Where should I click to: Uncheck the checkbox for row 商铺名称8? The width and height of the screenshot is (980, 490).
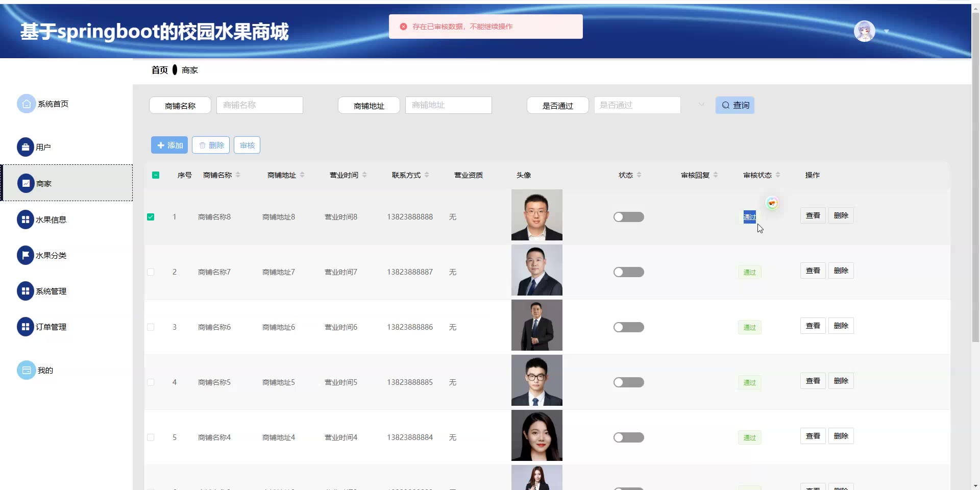pos(151,217)
